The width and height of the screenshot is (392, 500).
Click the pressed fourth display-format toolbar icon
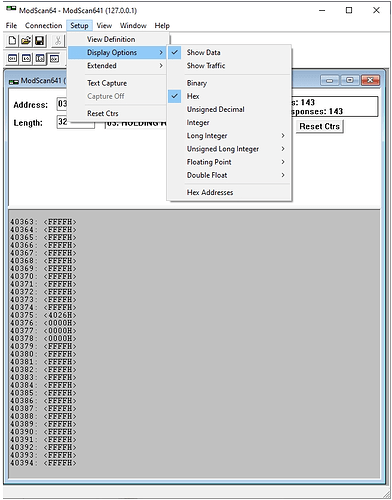coord(54,59)
